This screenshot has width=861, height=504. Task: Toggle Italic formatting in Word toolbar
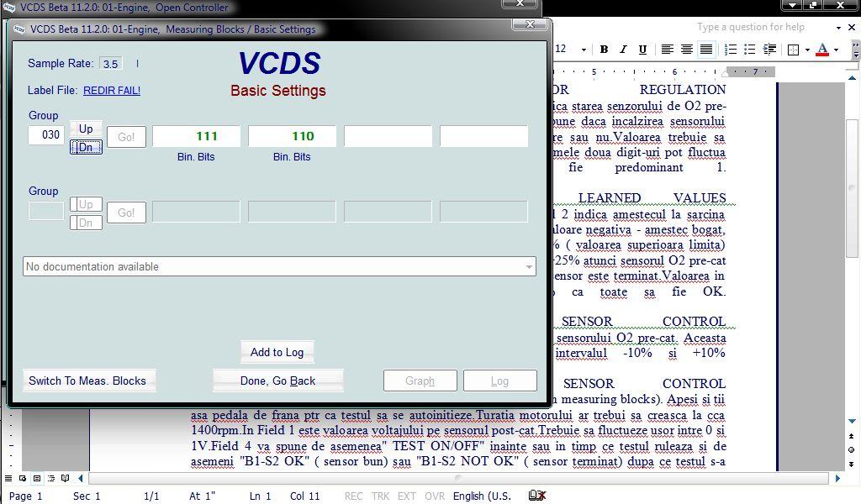[x=623, y=50]
